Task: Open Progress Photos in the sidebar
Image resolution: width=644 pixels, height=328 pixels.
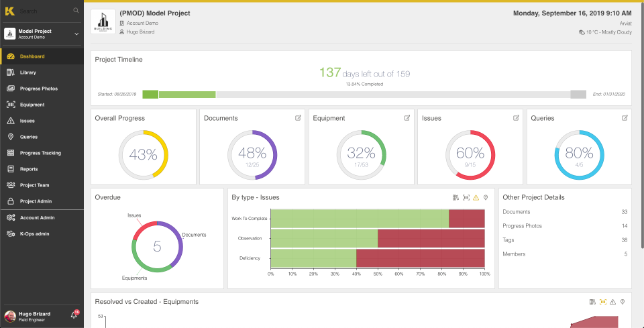Action: [38, 89]
